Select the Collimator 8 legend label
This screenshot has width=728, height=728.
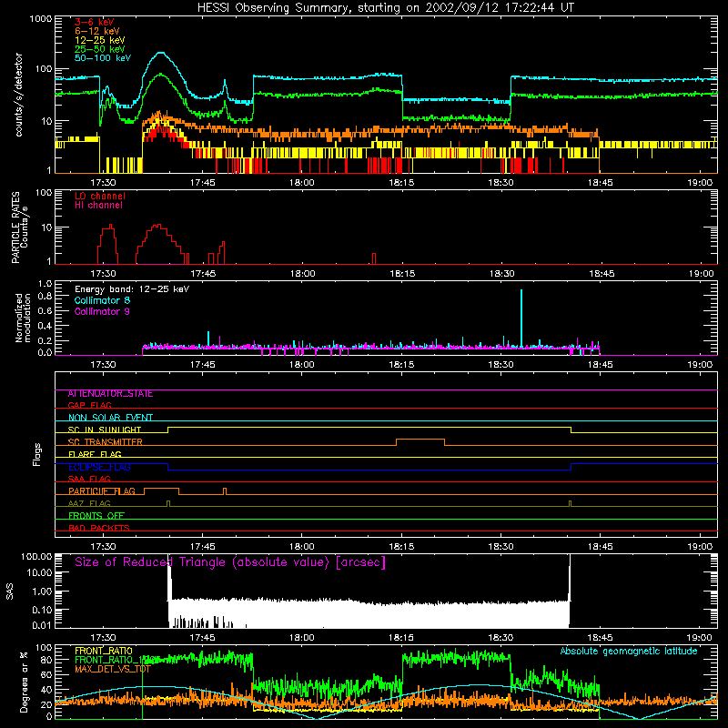tap(102, 300)
